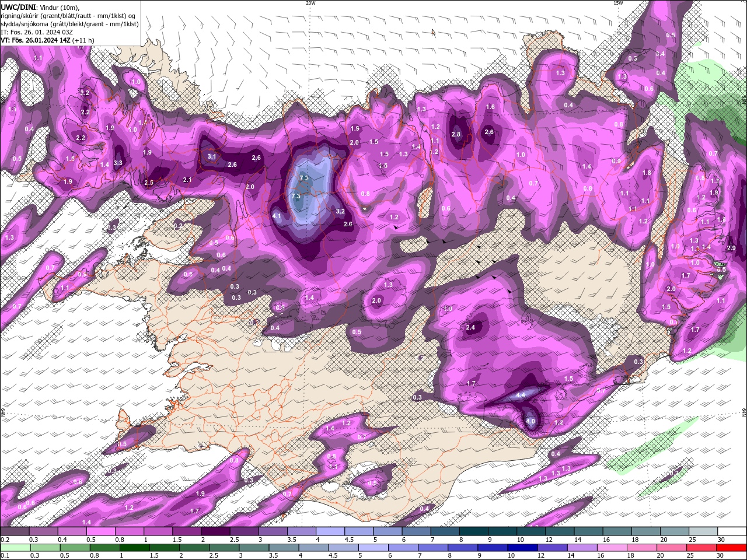Pick the pink 16 swatch in the lower legend
Screen dimensions: 747x560
pyautogui.click(x=611, y=548)
